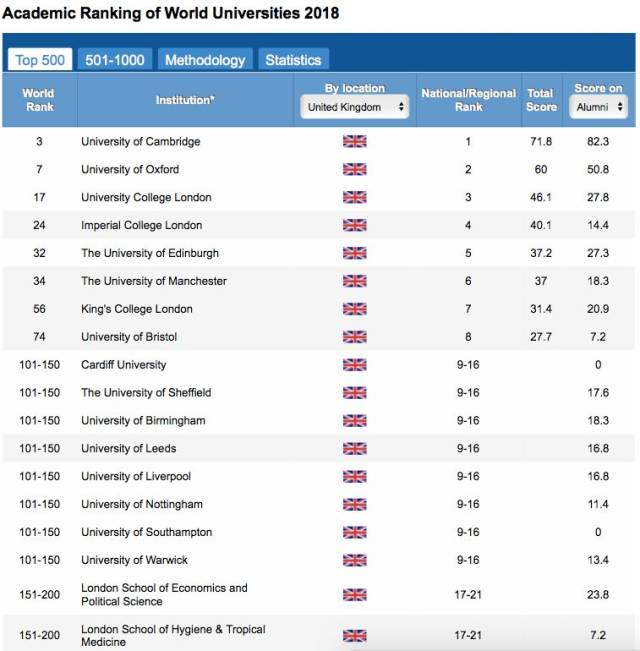Viewport: 640px width, 651px height.
Task: Switch to the Top 500 tab
Action: point(40,60)
